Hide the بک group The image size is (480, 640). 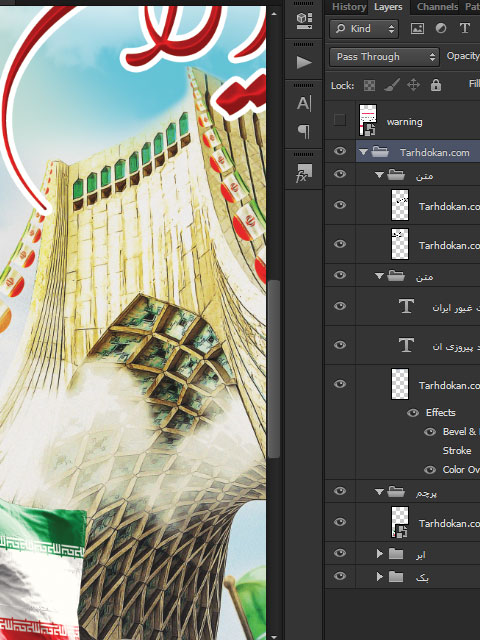(340, 576)
